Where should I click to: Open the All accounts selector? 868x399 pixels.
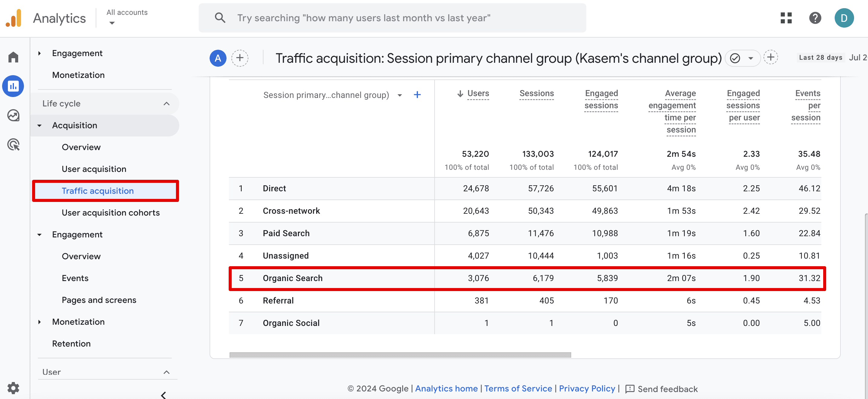[x=127, y=17]
